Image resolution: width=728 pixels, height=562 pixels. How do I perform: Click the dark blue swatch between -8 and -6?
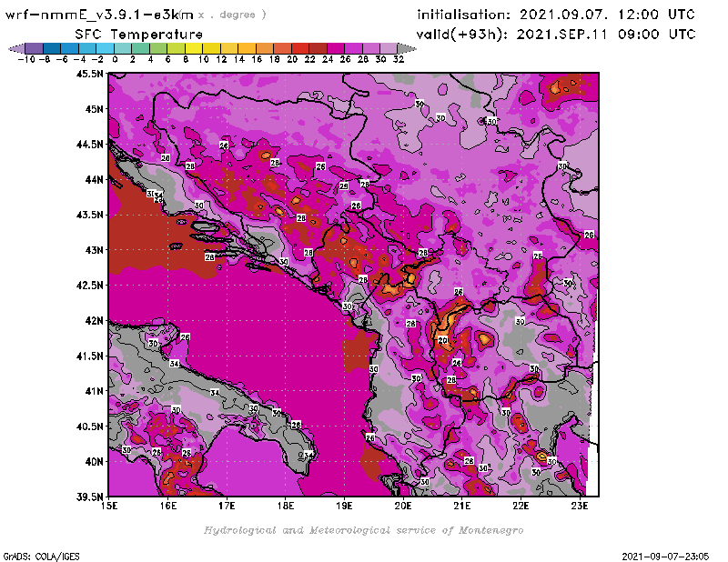(x=52, y=47)
